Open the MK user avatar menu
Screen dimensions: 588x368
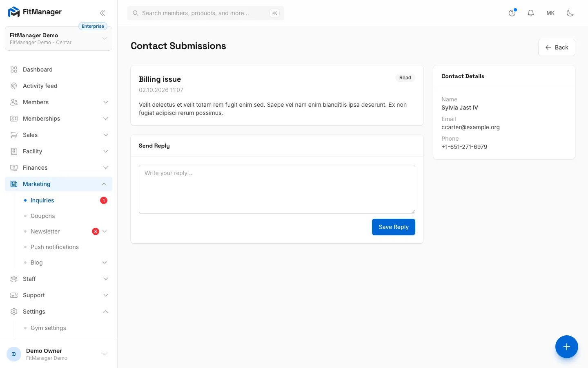pyautogui.click(x=550, y=13)
